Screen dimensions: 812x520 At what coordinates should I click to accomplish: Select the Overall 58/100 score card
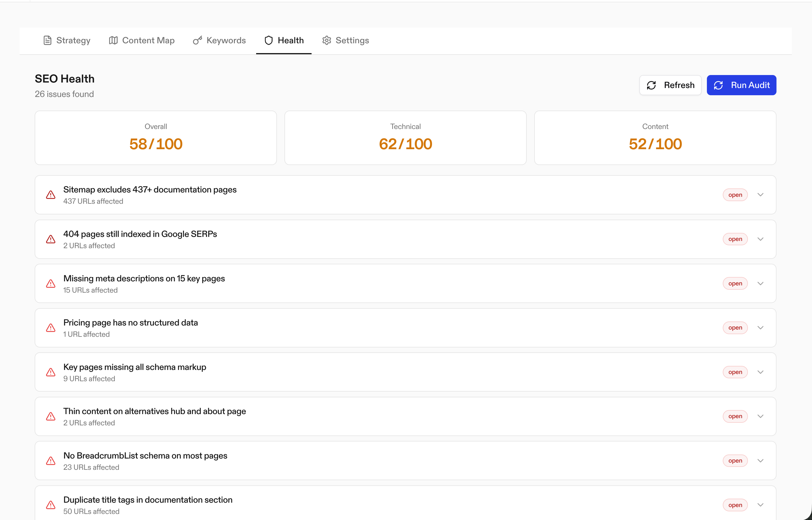click(x=156, y=138)
